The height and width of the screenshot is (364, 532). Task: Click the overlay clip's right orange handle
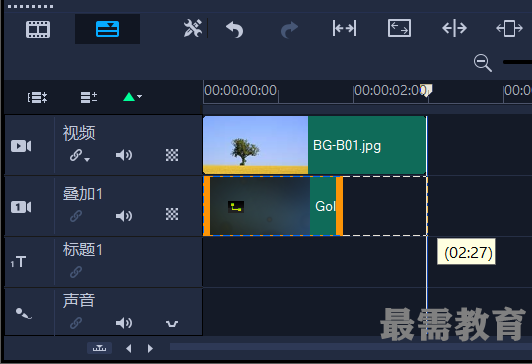[339, 206]
